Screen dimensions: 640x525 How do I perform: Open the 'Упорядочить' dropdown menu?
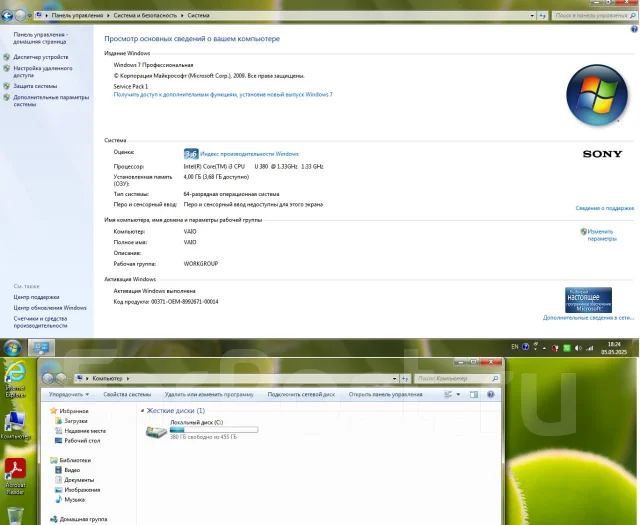click(69, 394)
